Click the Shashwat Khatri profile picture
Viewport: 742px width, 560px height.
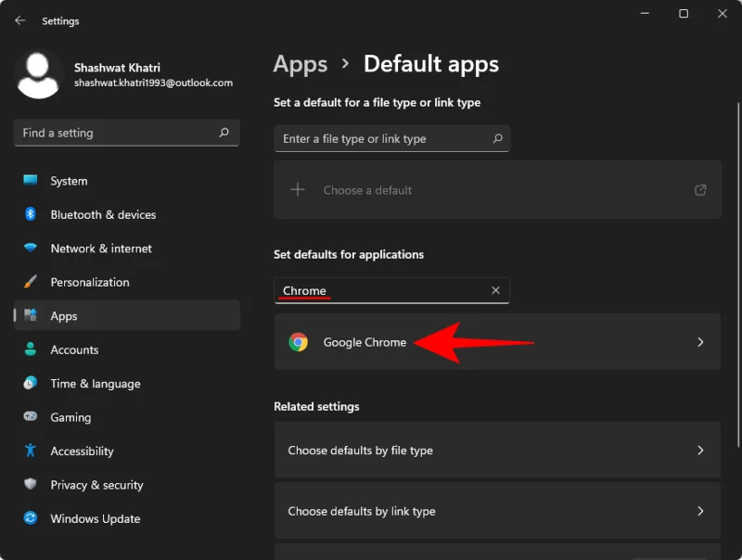[37, 73]
